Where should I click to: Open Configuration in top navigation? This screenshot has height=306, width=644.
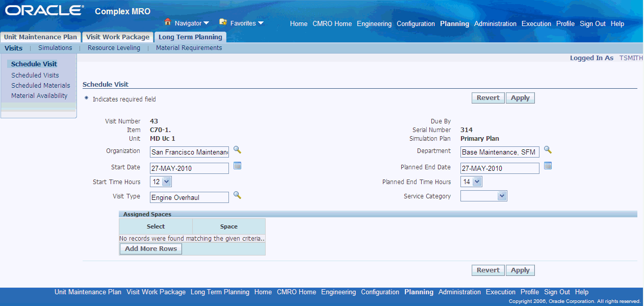(416, 24)
